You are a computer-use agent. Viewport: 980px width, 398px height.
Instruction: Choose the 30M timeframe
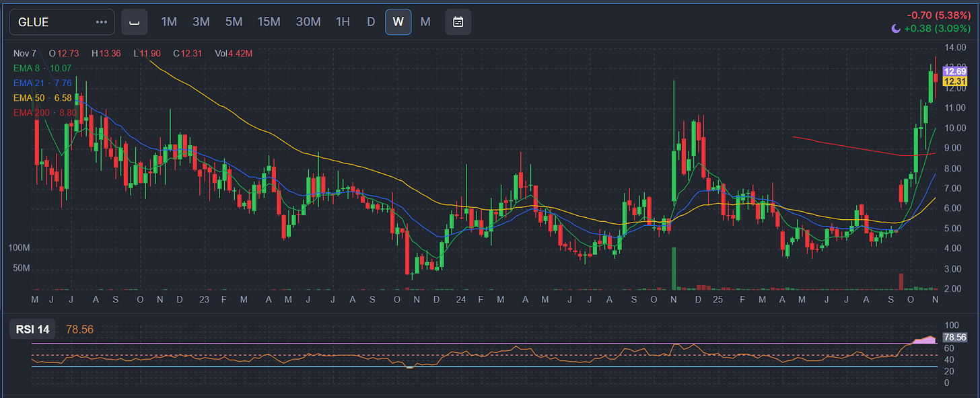coord(308,22)
